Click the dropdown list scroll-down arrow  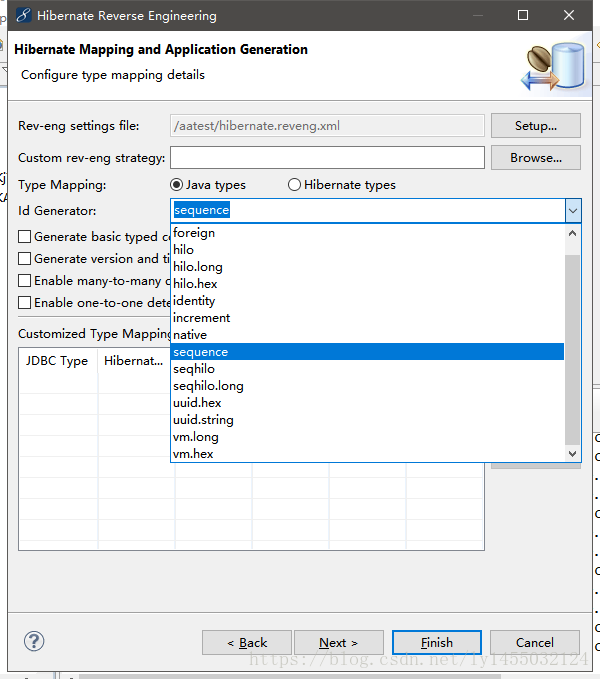[x=572, y=453]
